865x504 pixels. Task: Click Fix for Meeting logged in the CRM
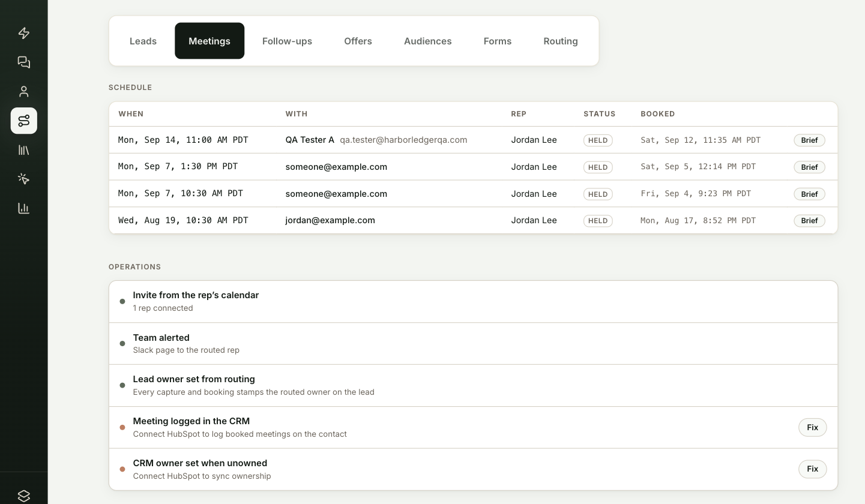(812, 427)
